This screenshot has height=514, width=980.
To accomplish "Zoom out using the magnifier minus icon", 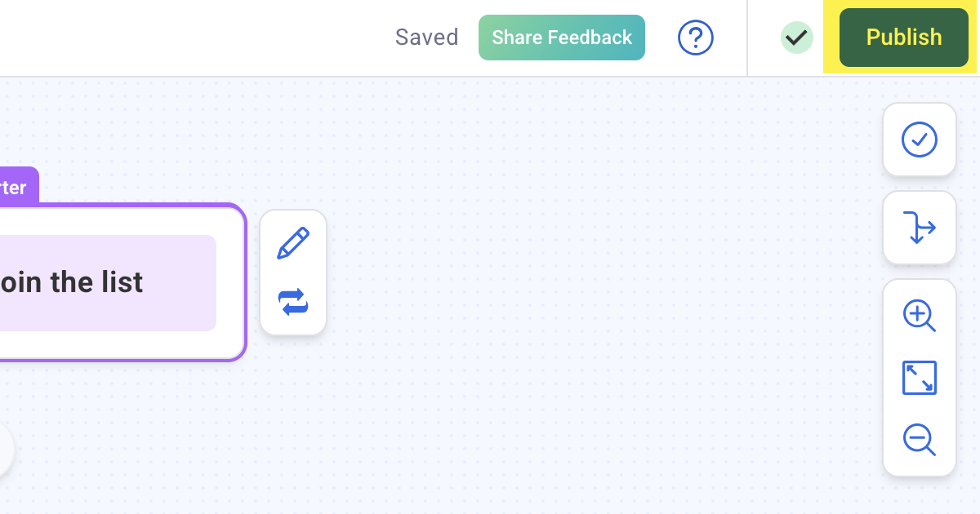I will [x=920, y=441].
